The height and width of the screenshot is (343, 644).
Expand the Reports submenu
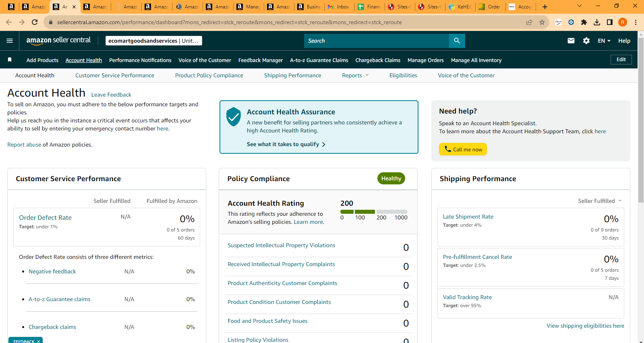coord(355,75)
